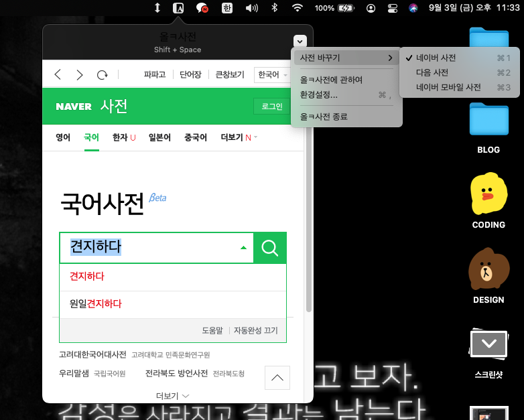Image resolution: width=524 pixels, height=420 pixels.
Task: Click the 로그인 button
Action: 271,107
